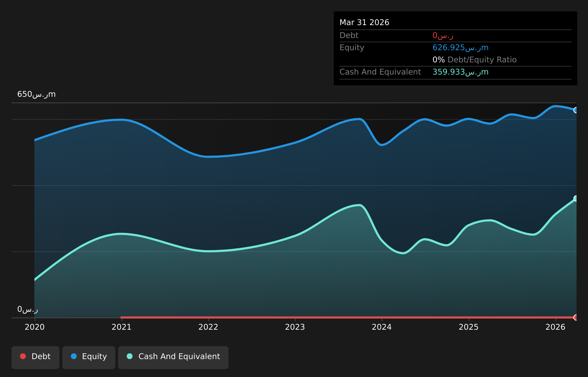Click the Debt row label in tooltip

tap(349, 35)
